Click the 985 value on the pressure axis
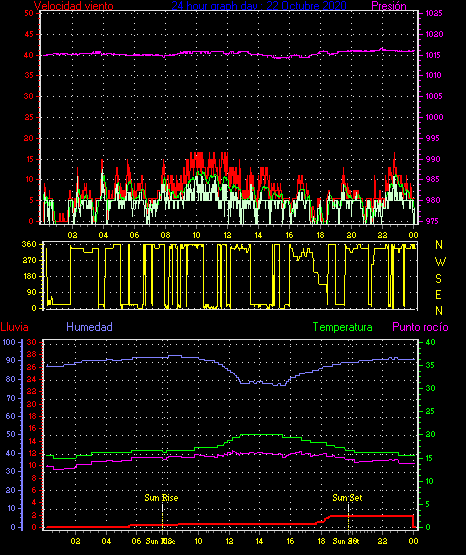 [x=433, y=179]
